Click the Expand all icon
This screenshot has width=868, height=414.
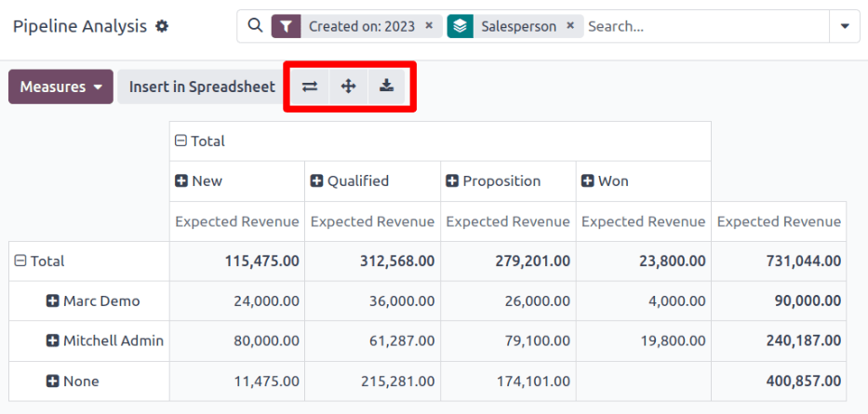click(349, 87)
